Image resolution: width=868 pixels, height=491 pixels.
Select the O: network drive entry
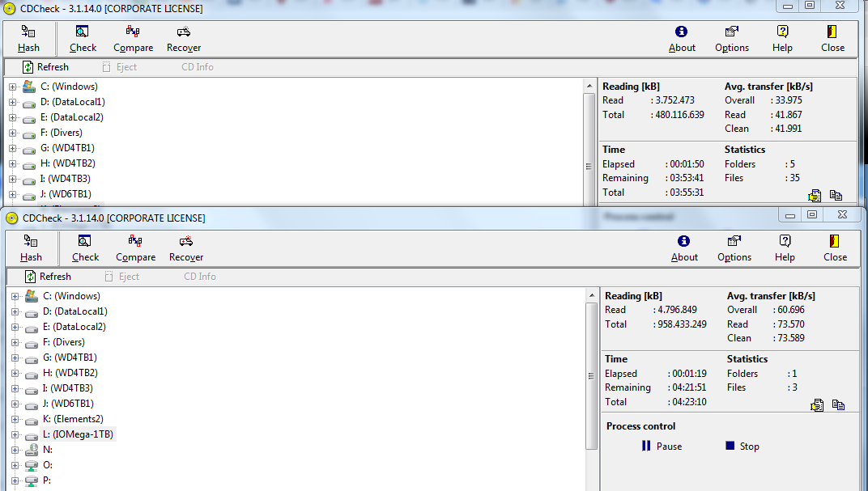tap(47, 465)
